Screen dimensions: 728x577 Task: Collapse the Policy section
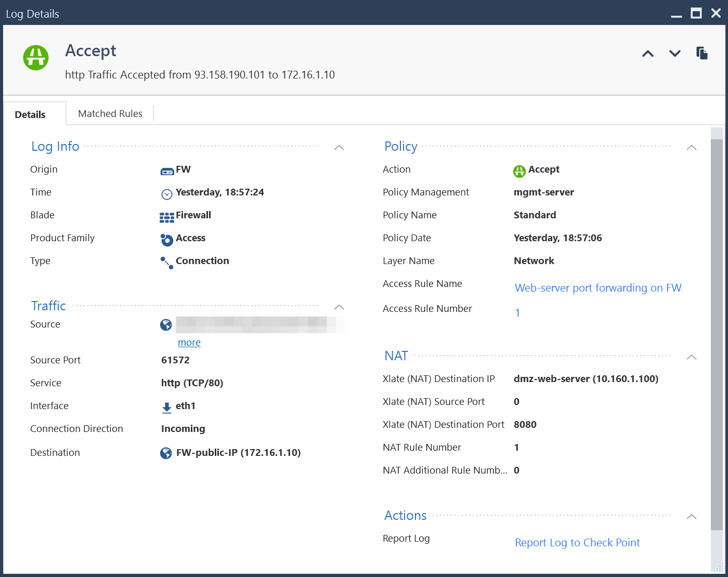692,148
